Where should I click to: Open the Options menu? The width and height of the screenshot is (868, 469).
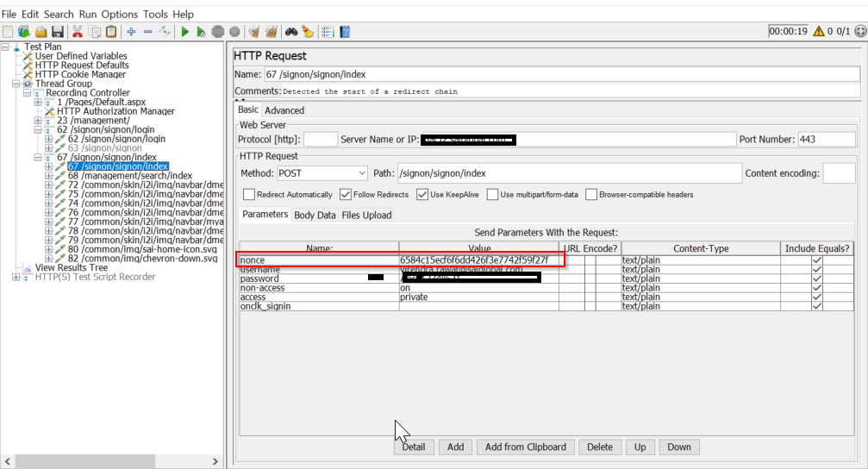click(x=119, y=15)
